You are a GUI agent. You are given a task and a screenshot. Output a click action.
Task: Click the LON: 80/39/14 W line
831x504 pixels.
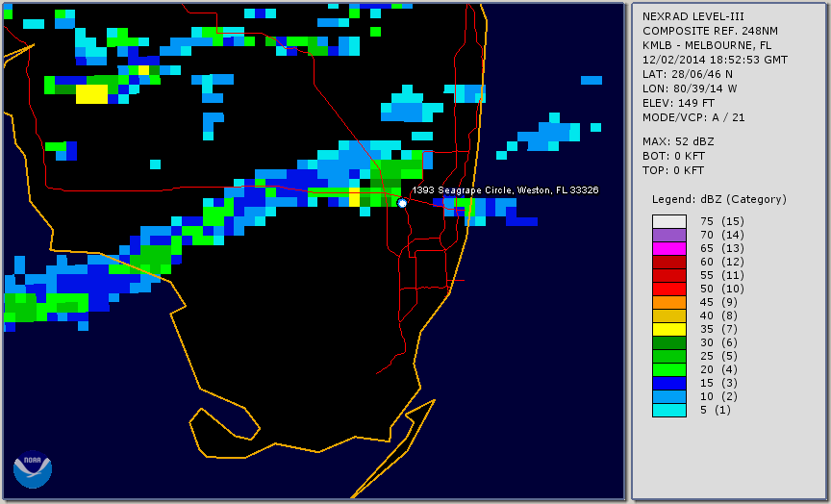(690, 88)
